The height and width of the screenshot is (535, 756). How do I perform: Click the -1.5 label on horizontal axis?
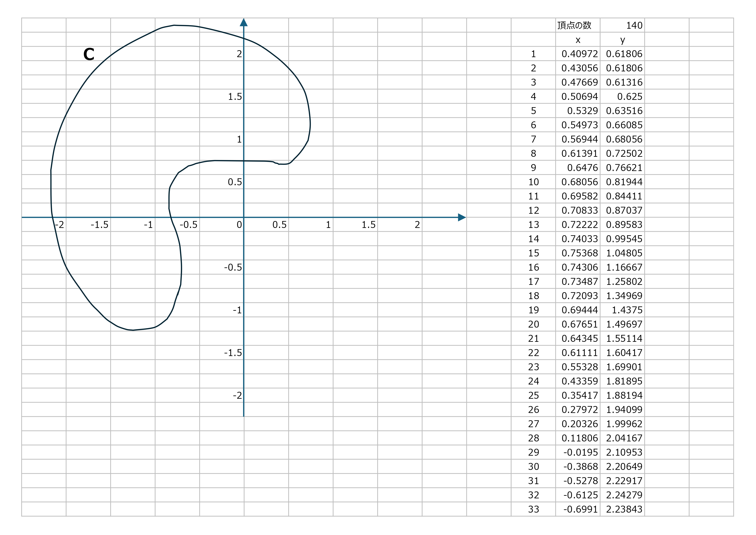(99, 225)
